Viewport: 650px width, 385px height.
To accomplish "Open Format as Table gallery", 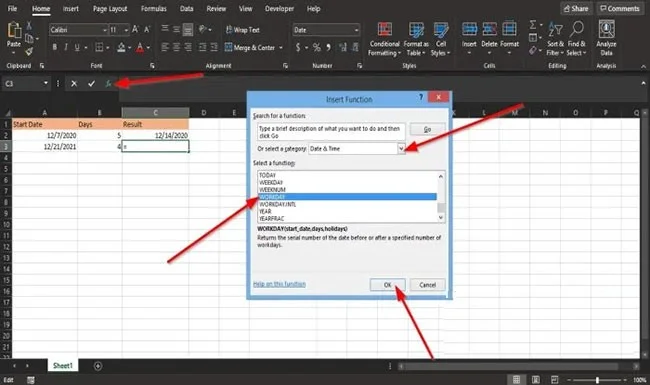I will pos(416,39).
